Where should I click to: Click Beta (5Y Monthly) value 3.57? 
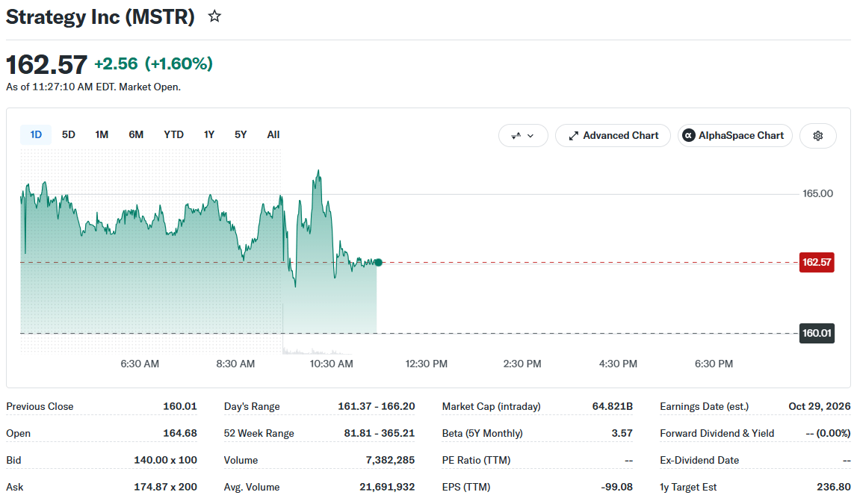tap(622, 434)
